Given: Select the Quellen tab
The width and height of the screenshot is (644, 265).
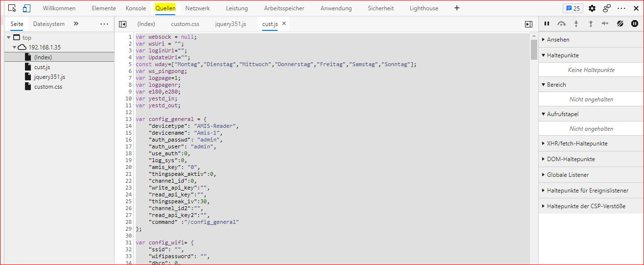Looking at the screenshot, I should 166,8.
